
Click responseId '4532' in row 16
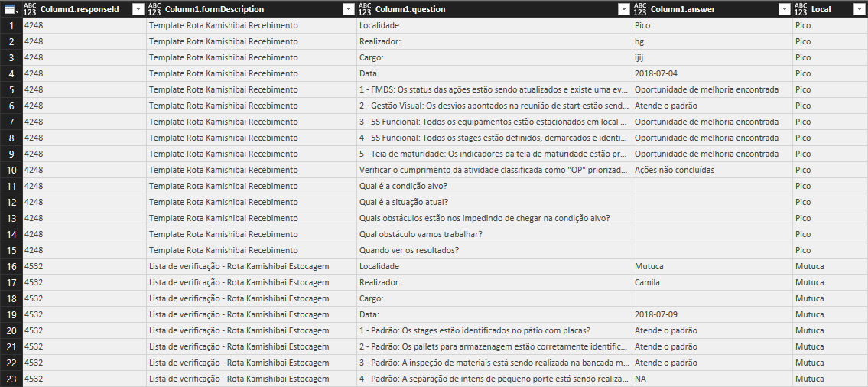pos(84,266)
